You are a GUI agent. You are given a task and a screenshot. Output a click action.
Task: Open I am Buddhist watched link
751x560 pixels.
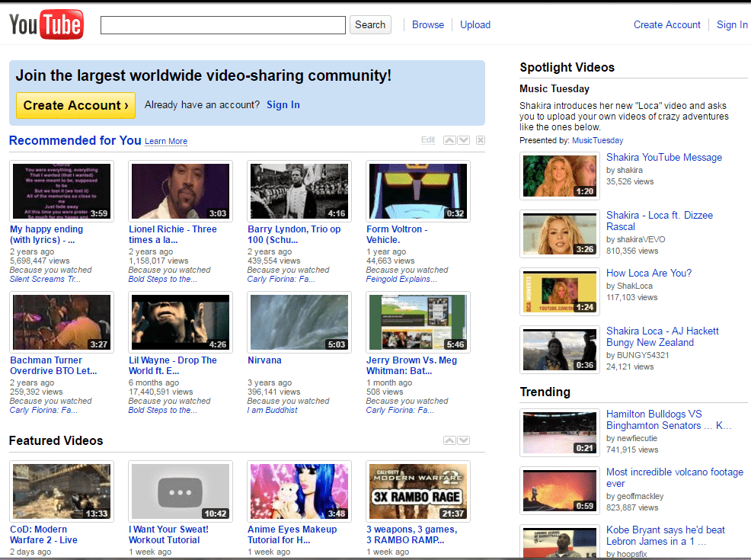pos(272,410)
